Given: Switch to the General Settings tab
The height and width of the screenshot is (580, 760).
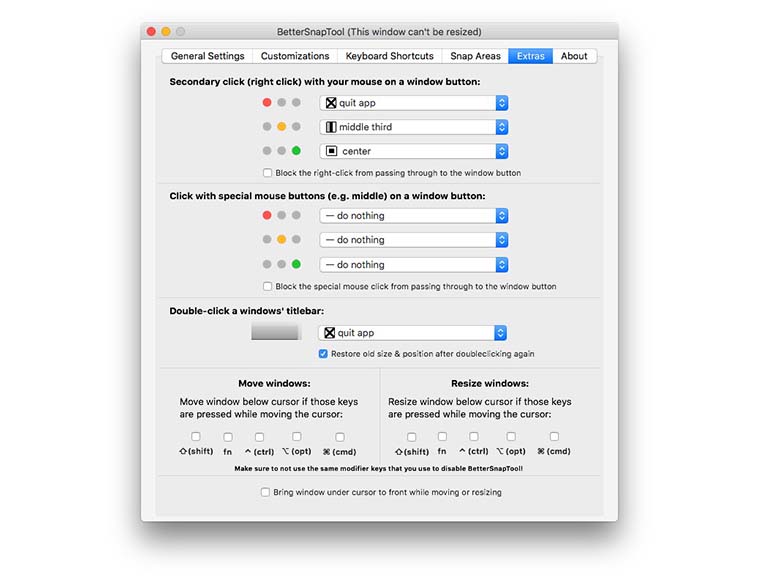Looking at the screenshot, I should (207, 56).
